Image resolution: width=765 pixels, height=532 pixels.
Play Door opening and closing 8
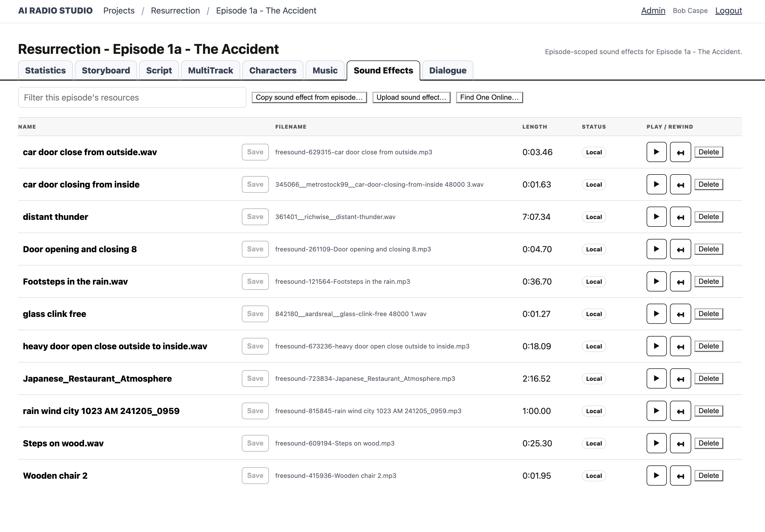tap(656, 249)
